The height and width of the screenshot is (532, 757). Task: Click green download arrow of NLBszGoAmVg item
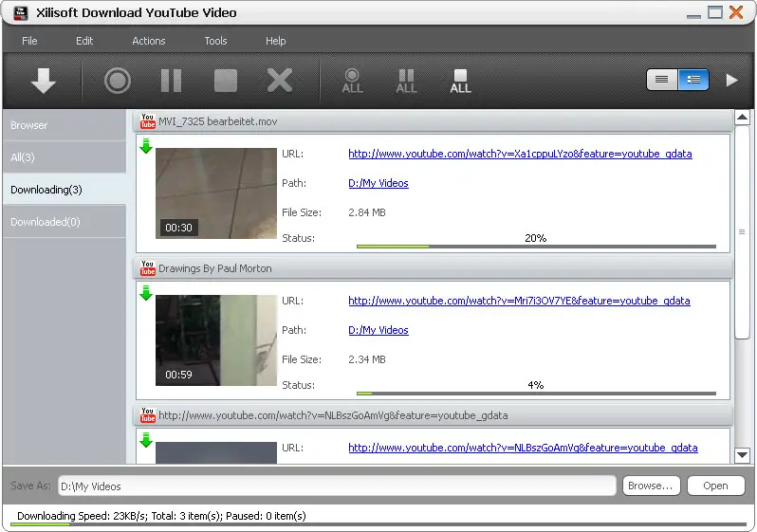pos(146,440)
